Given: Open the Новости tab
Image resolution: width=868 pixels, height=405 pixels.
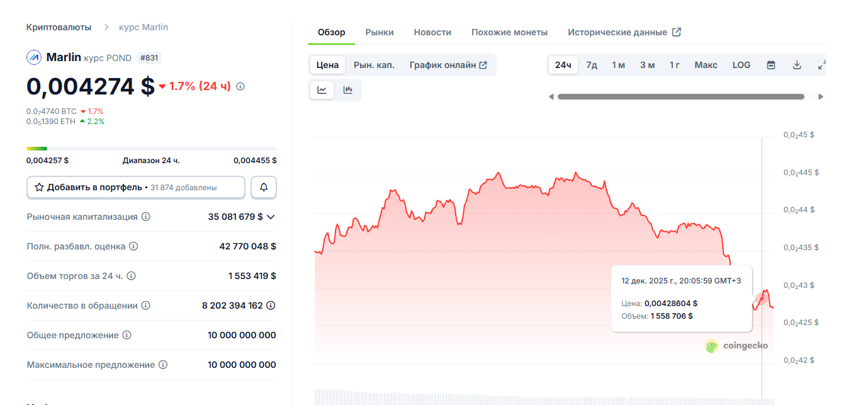Looking at the screenshot, I should tap(432, 32).
